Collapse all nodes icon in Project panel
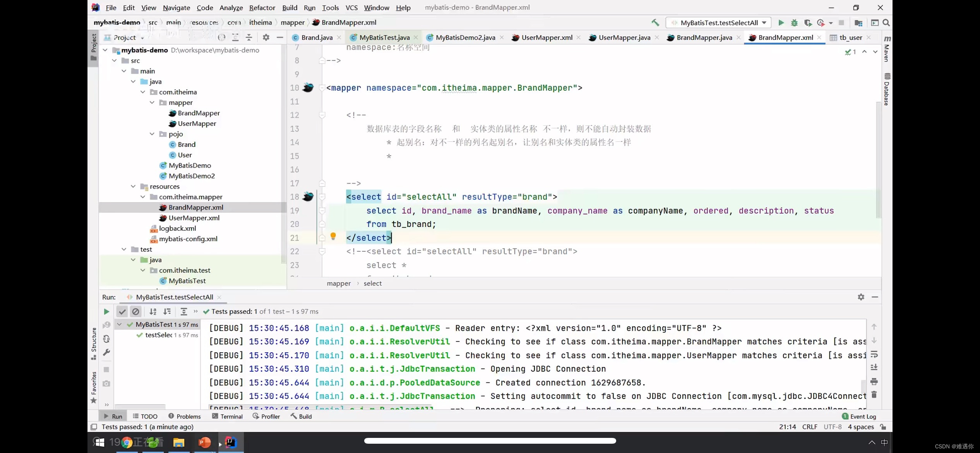980x453 pixels. [x=249, y=37]
